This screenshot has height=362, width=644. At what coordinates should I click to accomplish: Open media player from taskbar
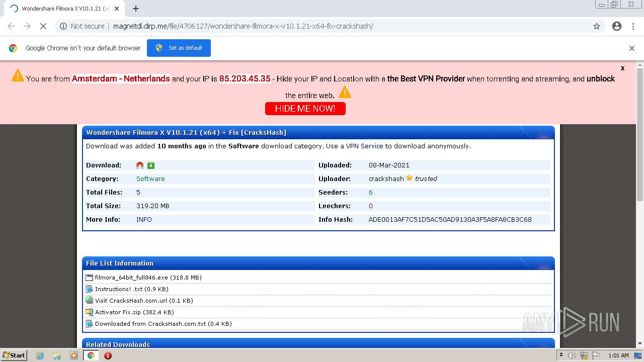[x=74, y=355]
